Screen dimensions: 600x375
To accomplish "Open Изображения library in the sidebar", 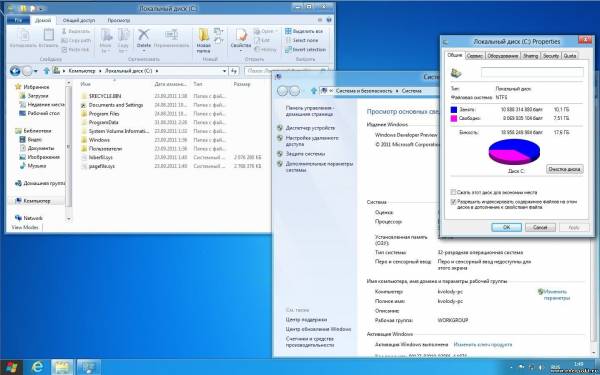I will pos(40,157).
